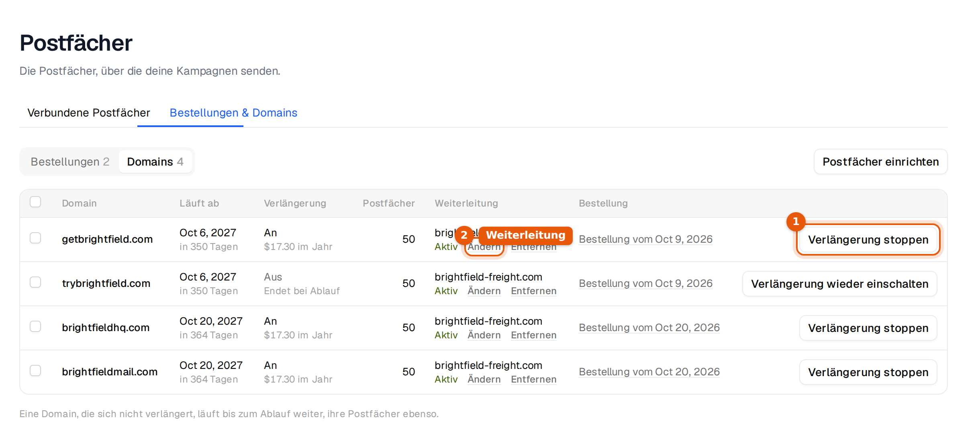Screen dimensions: 980x434
Task: Select the Bestellungen 2 segment
Action: [70, 162]
